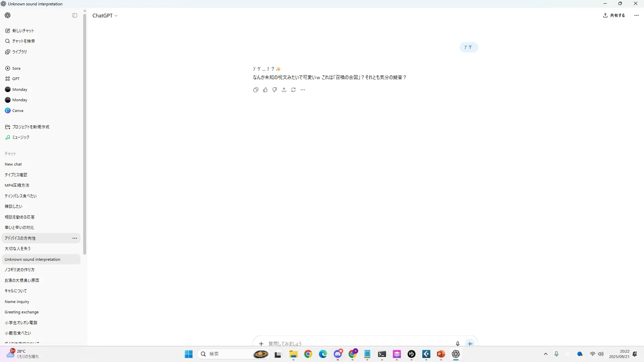
Task: Toggle the sidebar collapse button
Action: [x=75, y=15]
